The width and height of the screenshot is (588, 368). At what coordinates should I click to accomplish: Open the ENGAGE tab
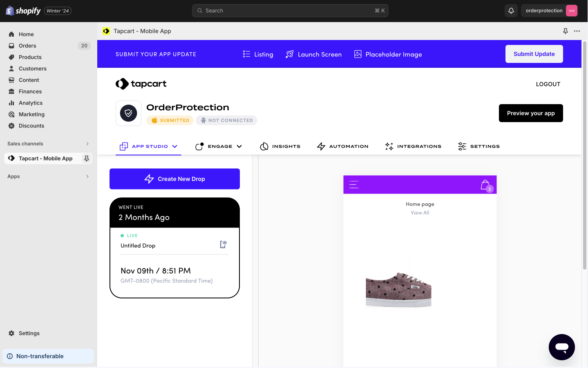[219, 146]
